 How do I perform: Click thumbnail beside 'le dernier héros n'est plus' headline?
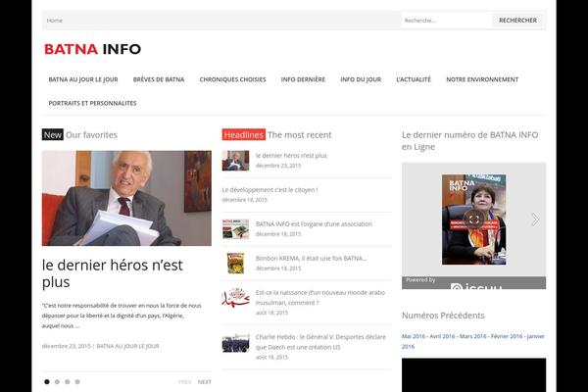235,161
